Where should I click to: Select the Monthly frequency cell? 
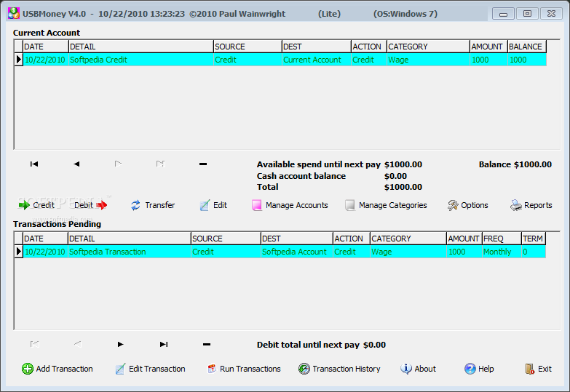[502, 252]
